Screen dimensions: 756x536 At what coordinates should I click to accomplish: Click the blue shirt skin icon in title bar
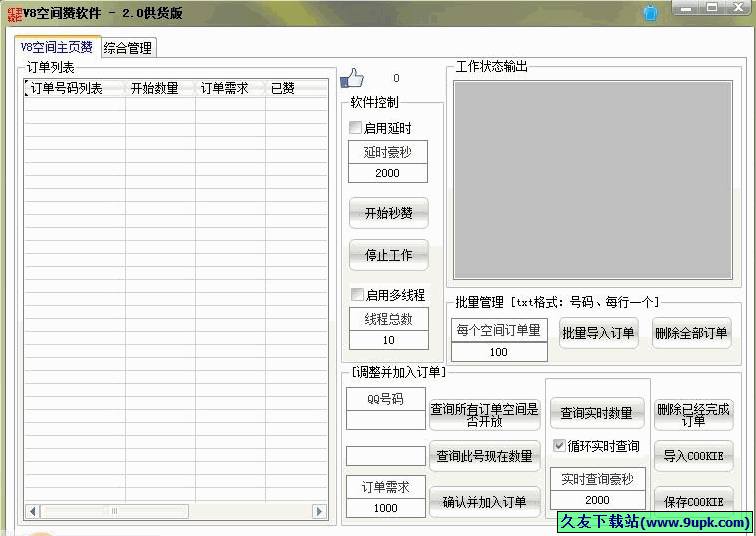[650, 13]
